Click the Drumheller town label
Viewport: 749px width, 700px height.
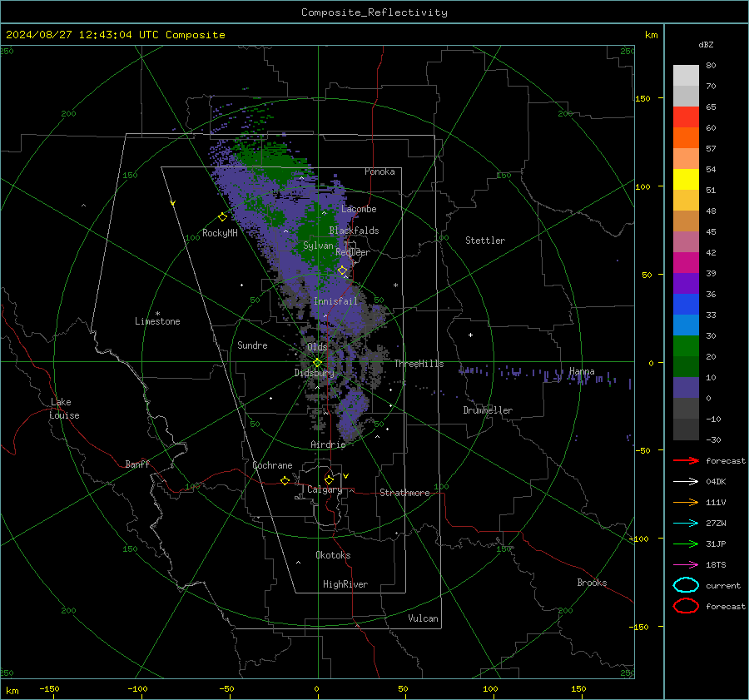488,410
